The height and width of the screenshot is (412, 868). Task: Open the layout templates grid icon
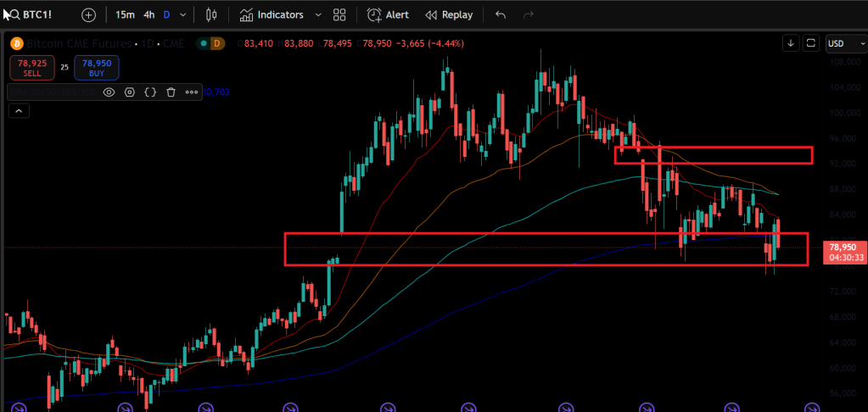[x=340, y=14]
